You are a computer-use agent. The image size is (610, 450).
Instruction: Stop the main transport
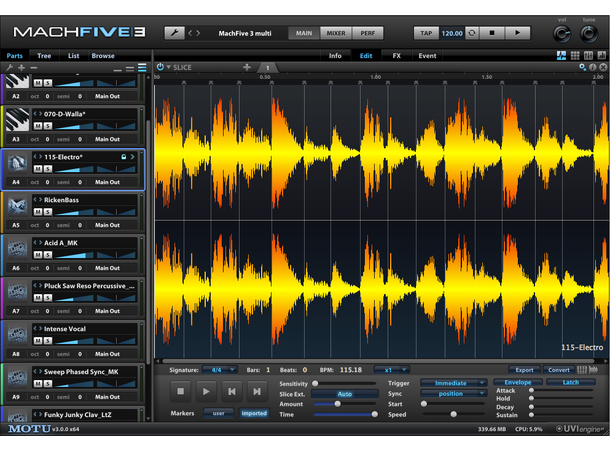click(x=492, y=33)
